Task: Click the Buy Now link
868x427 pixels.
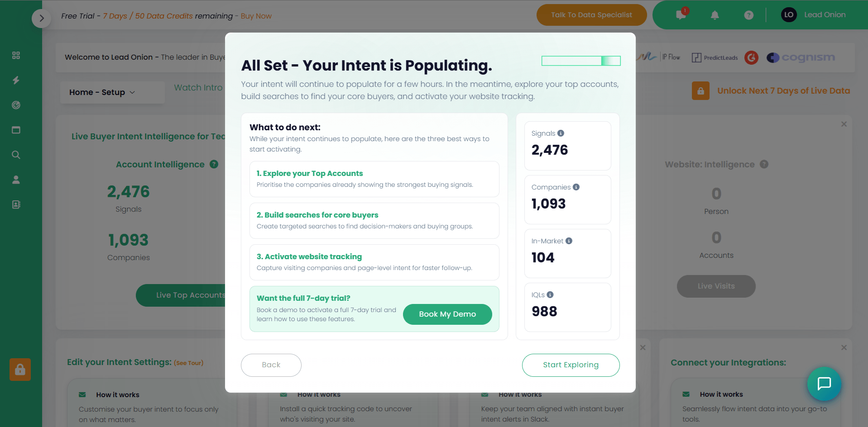Action: [x=256, y=16]
